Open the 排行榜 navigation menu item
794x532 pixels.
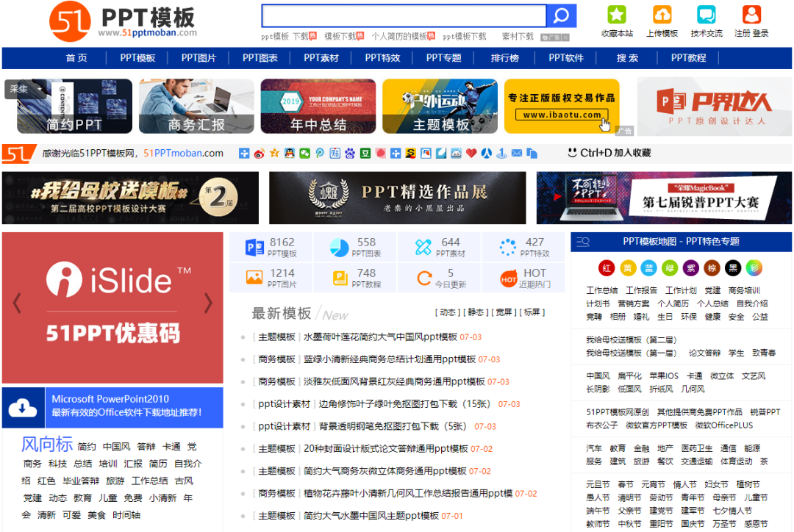pos(505,58)
